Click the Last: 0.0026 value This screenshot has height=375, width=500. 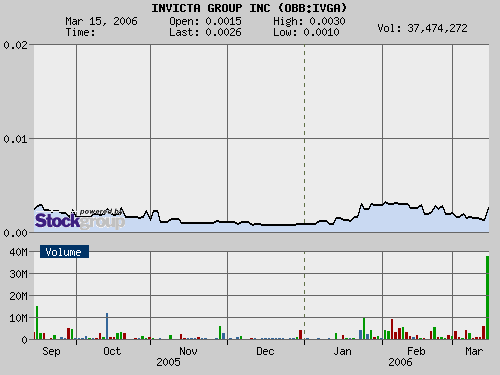205,32
